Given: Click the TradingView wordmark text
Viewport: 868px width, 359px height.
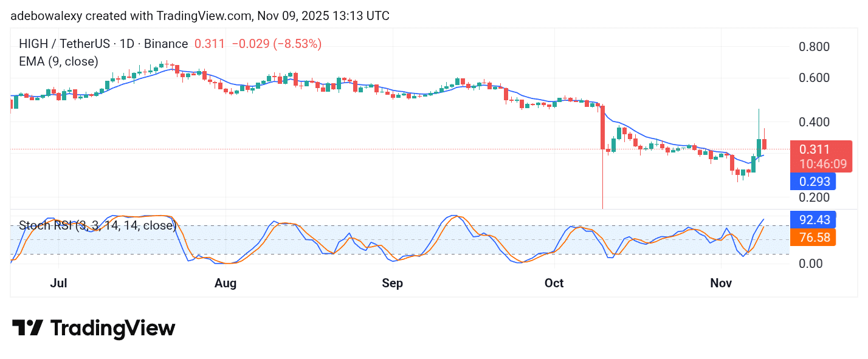Looking at the screenshot, I should [113, 329].
